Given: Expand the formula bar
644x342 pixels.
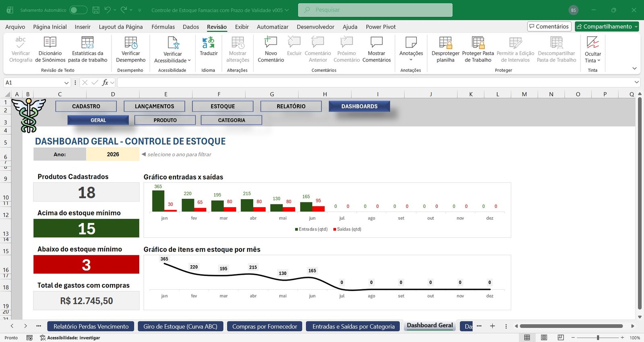Looking at the screenshot, I should pos(637,82).
